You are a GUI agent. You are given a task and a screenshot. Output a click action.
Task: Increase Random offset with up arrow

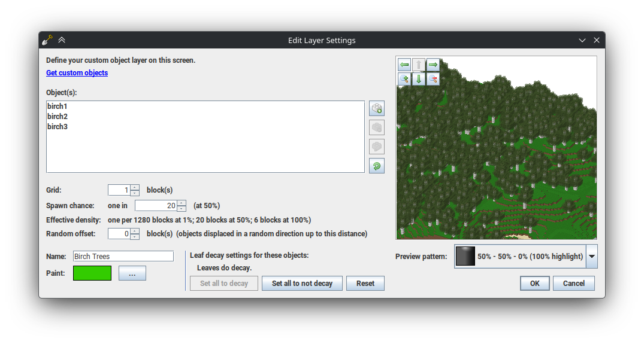pyautogui.click(x=135, y=231)
